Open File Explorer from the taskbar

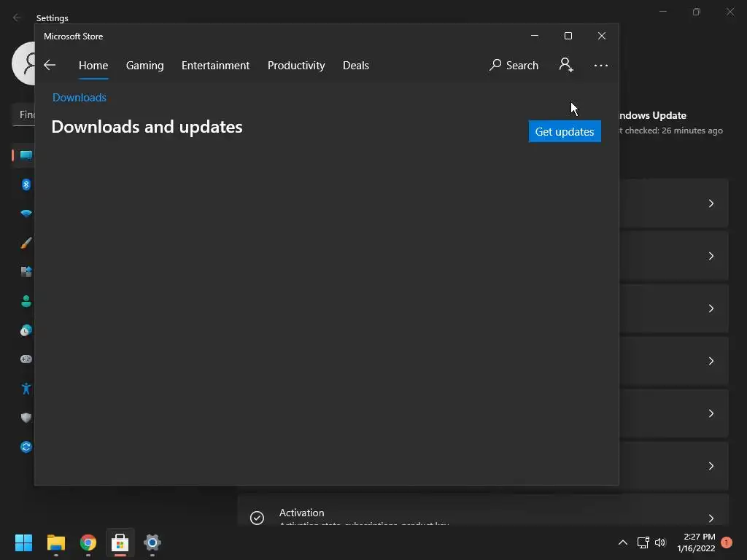point(55,542)
